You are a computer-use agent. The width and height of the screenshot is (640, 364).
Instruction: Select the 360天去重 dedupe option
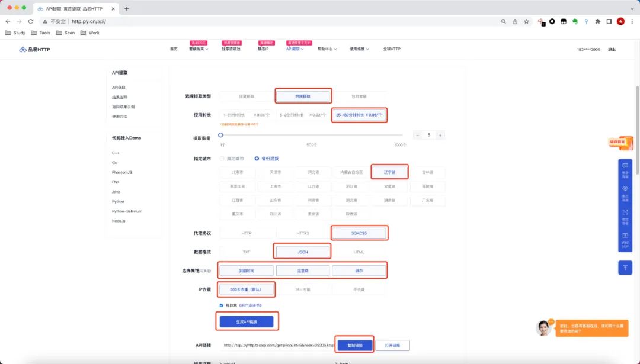(x=246, y=289)
